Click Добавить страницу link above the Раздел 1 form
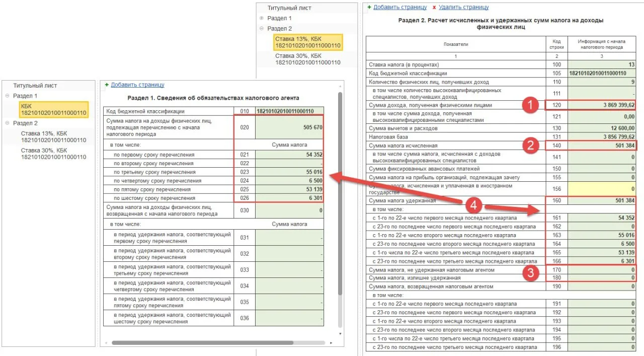 click(137, 85)
